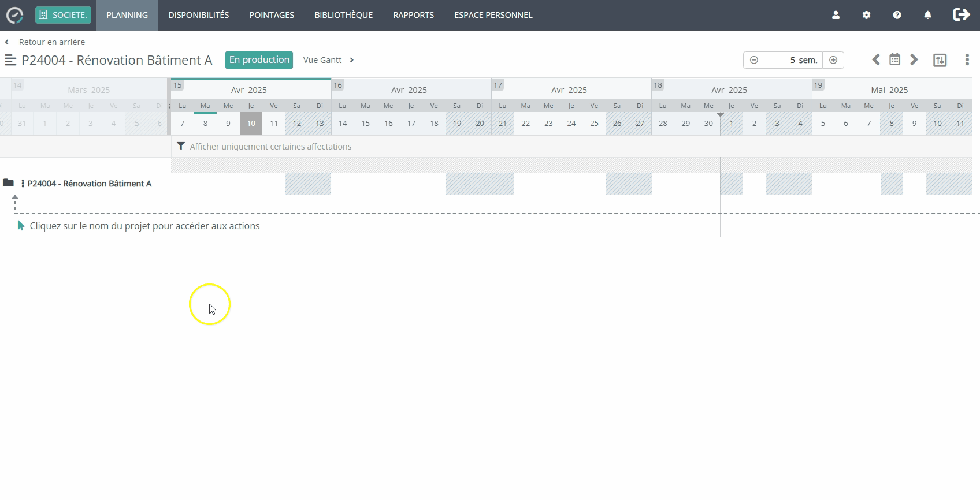Click the application logo icon
Screen dimensions: 980x500
[x=14, y=15]
